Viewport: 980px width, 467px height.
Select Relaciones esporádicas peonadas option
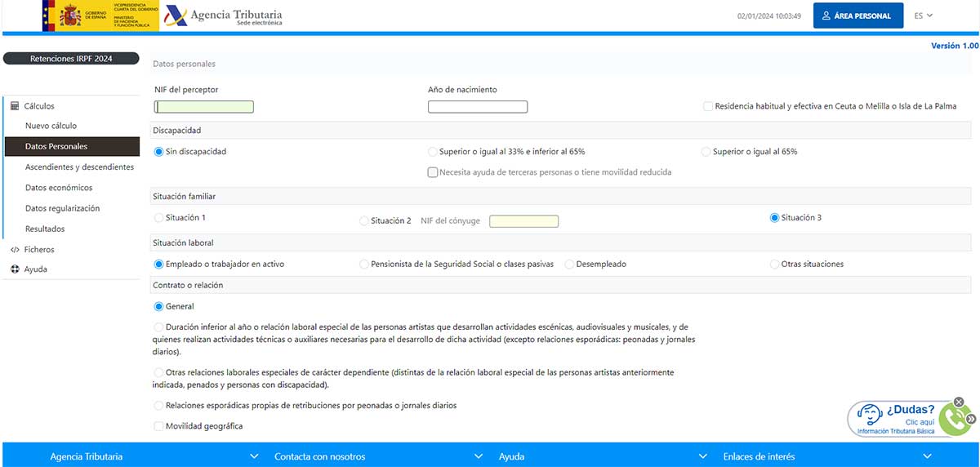click(x=159, y=406)
